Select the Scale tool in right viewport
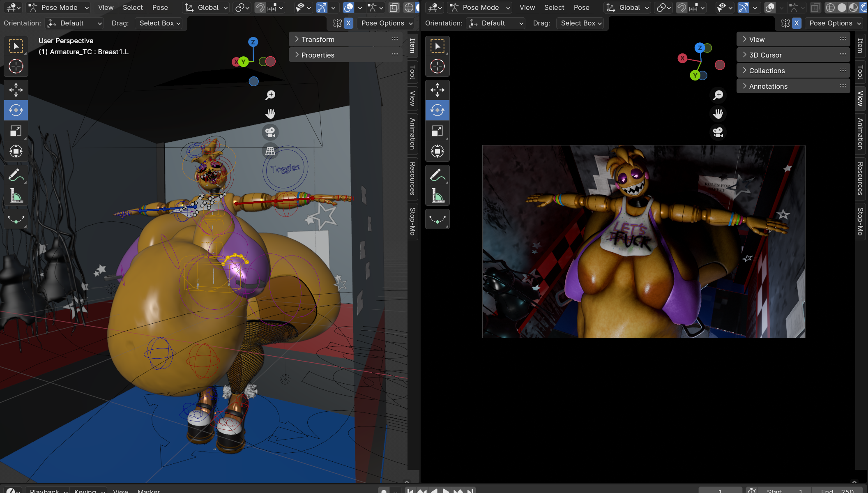 coord(437,131)
